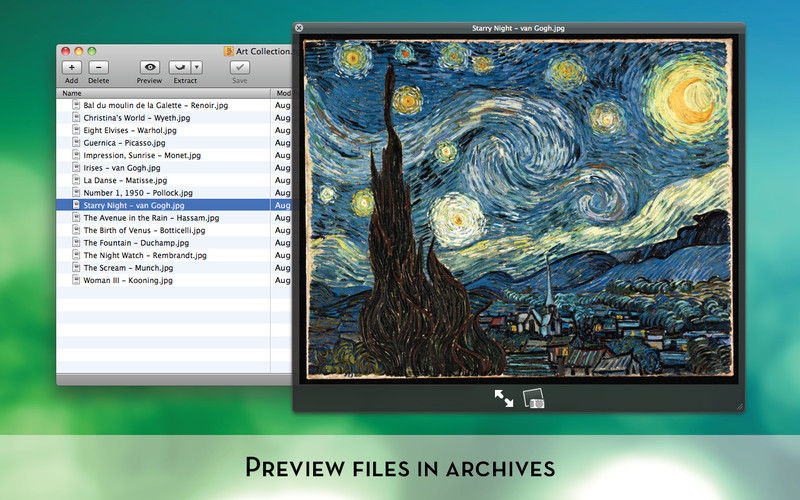Click the preview panel resize grip corner

tap(740, 406)
